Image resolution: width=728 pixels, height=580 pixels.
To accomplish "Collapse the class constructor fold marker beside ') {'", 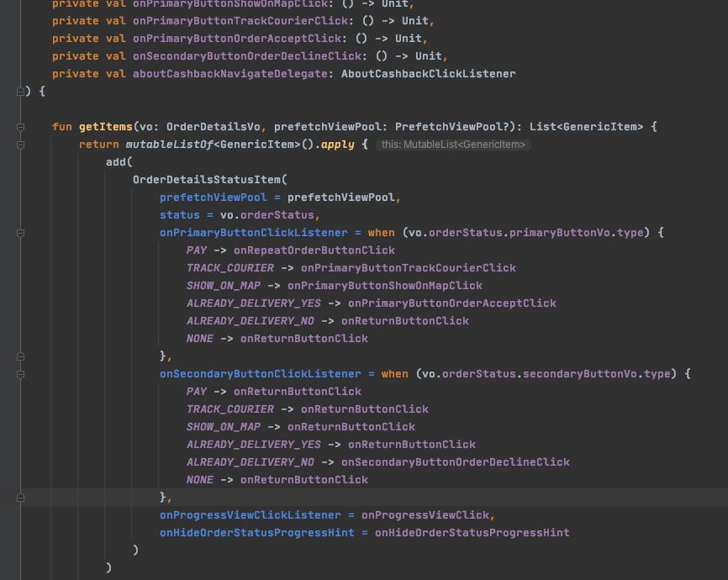I will [20, 92].
